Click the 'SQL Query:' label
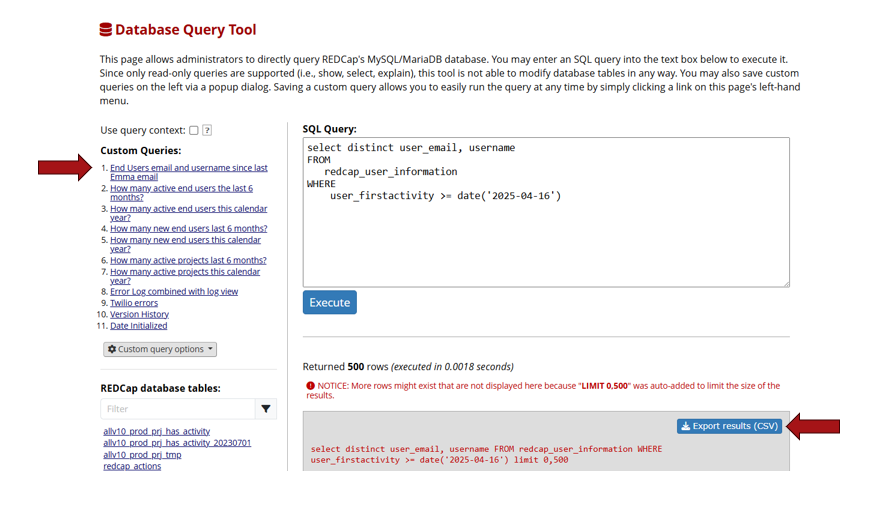Screen dimensions: 869x508 329,129
